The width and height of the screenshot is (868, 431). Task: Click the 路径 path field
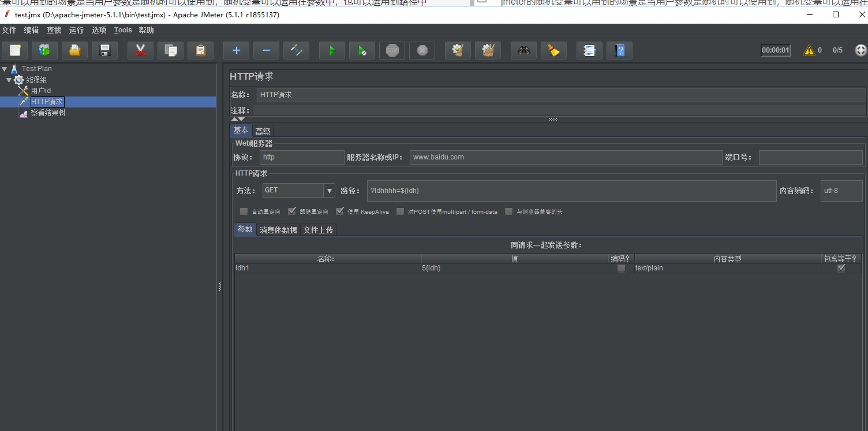(571, 191)
